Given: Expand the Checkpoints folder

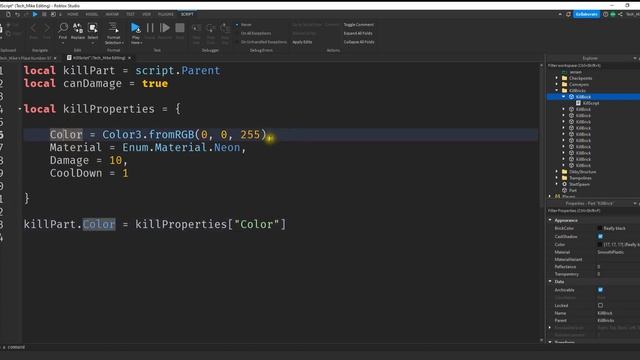Looking at the screenshot, I should click(557, 78).
